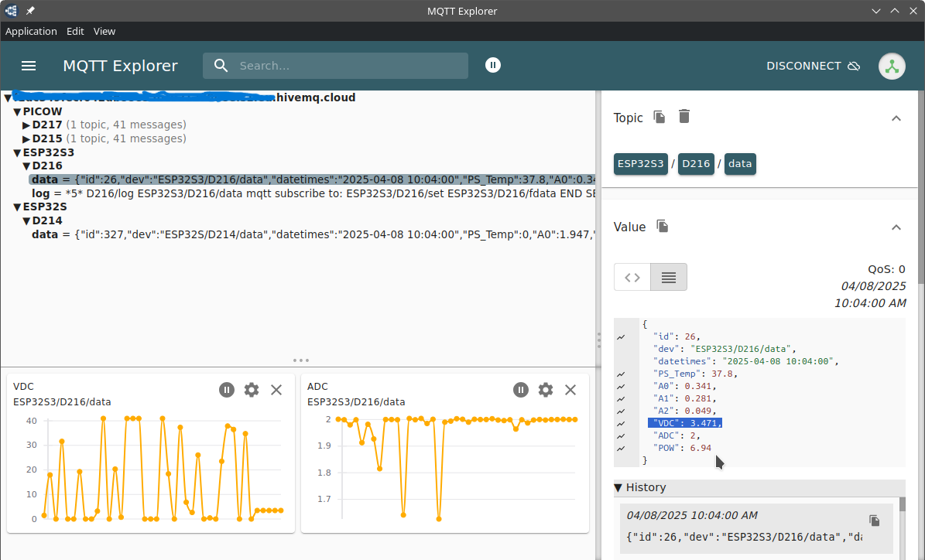Screen dimensions: 925x560
Task: Select the ESP32S3 topic breadcrumb chip
Action: [641, 164]
